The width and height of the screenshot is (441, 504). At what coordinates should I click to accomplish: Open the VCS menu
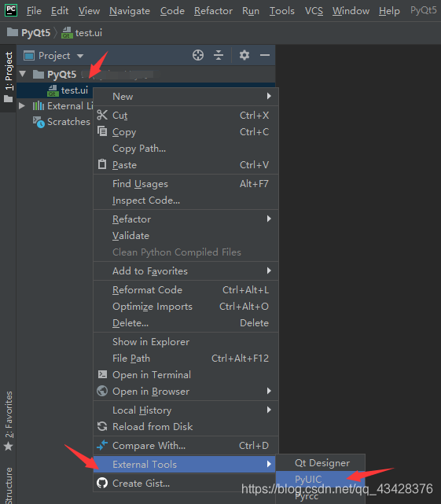(x=314, y=11)
